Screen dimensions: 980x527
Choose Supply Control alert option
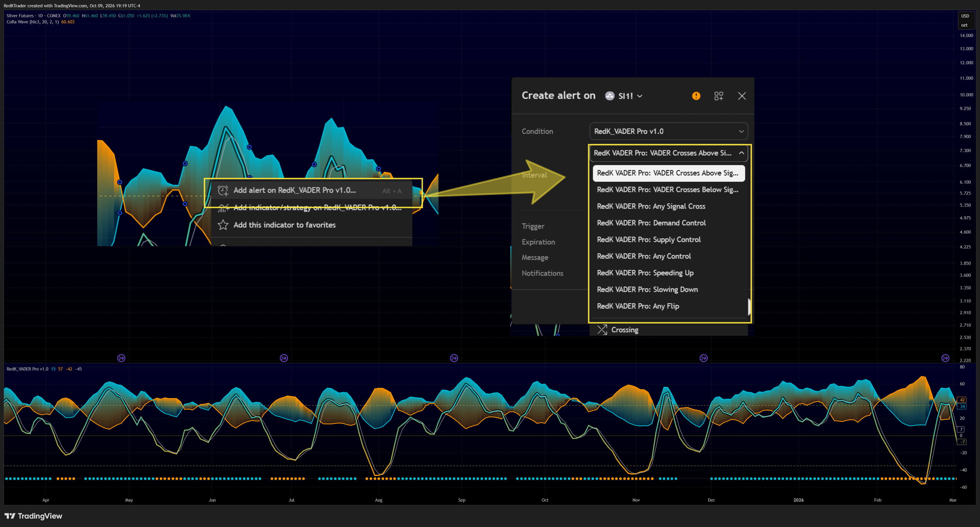pyautogui.click(x=669, y=240)
